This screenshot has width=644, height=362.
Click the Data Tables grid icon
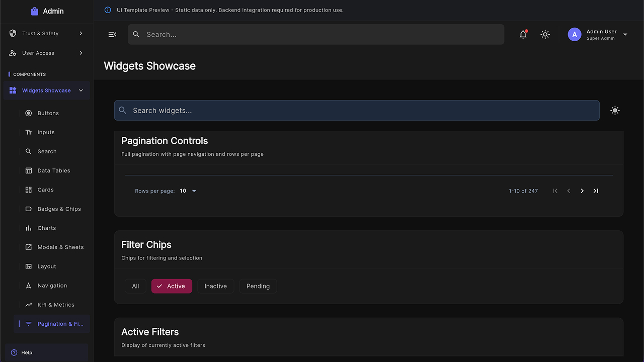click(x=29, y=171)
